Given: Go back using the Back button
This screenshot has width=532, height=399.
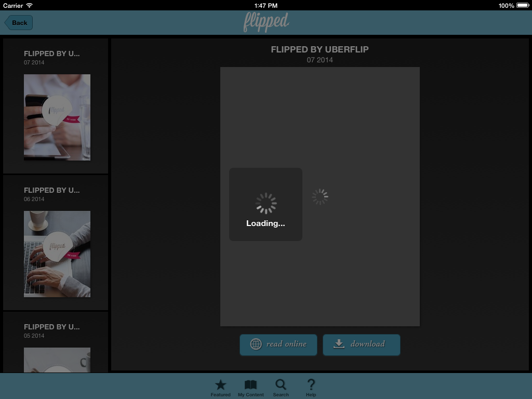Looking at the screenshot, I should pos(19,23).
